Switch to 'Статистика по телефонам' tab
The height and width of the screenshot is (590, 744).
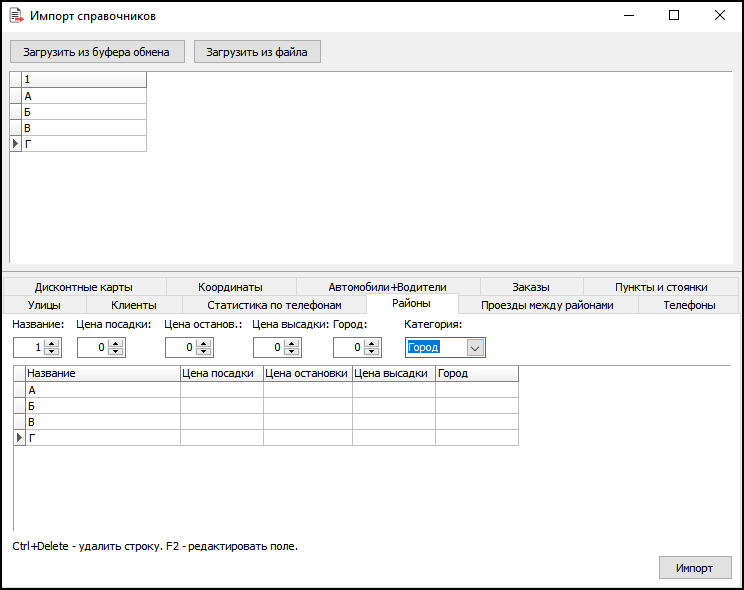[x=274, y=305]
